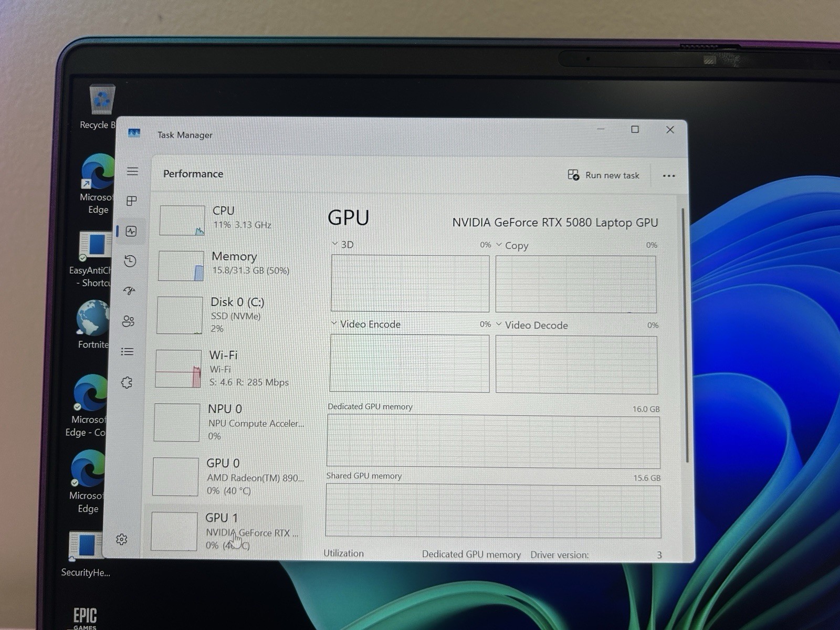Click the 15.8/31.3 GB (50%) memory reading
Screen dimensions: 840x630
[x=251, y=270]
